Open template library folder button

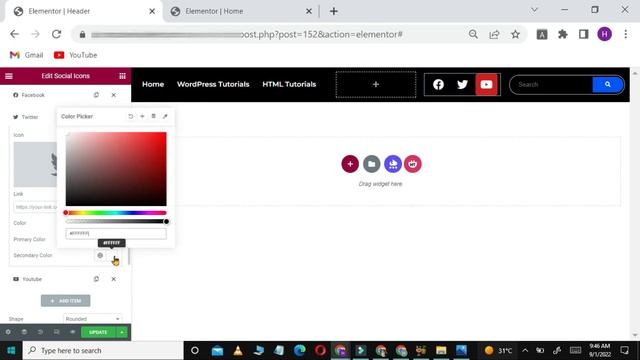coord(371,164)
